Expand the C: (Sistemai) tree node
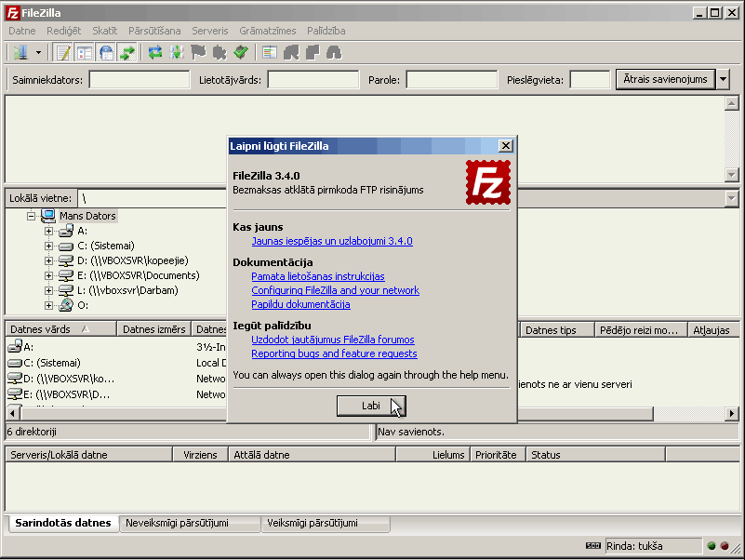This screenshot has width=745, height=560. click(48, 246)
